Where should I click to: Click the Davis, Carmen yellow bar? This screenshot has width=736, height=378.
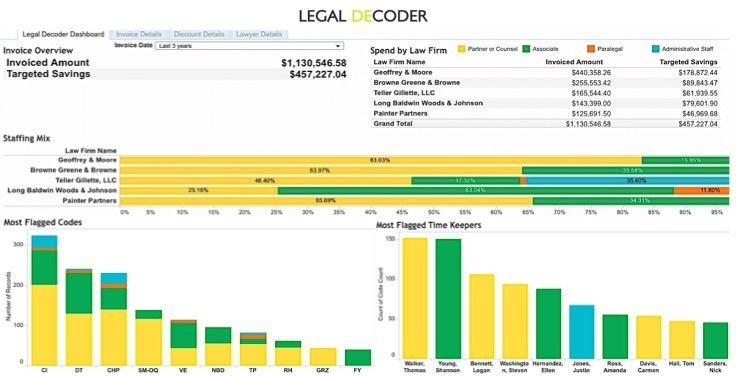pyautogui.click(x=649, y=337)
